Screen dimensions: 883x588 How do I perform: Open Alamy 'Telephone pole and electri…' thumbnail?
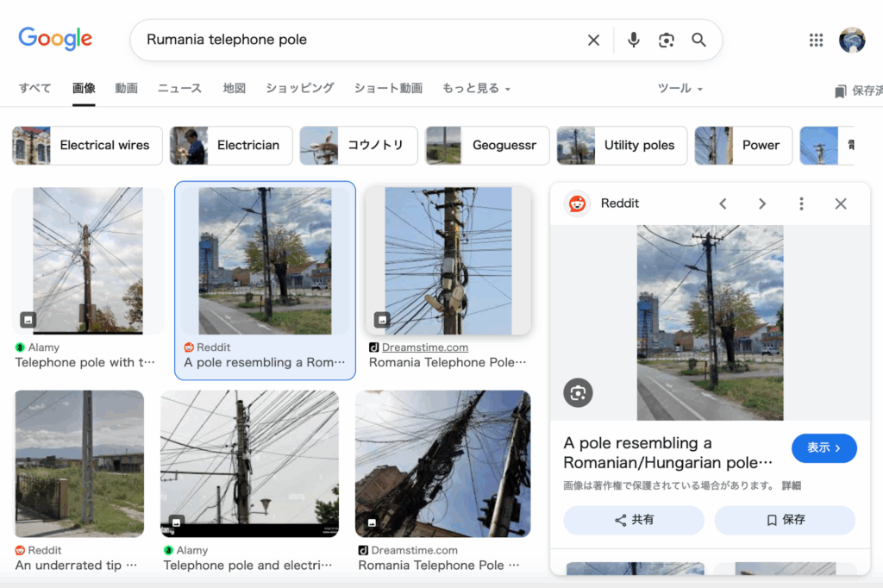tap(249, 464)
